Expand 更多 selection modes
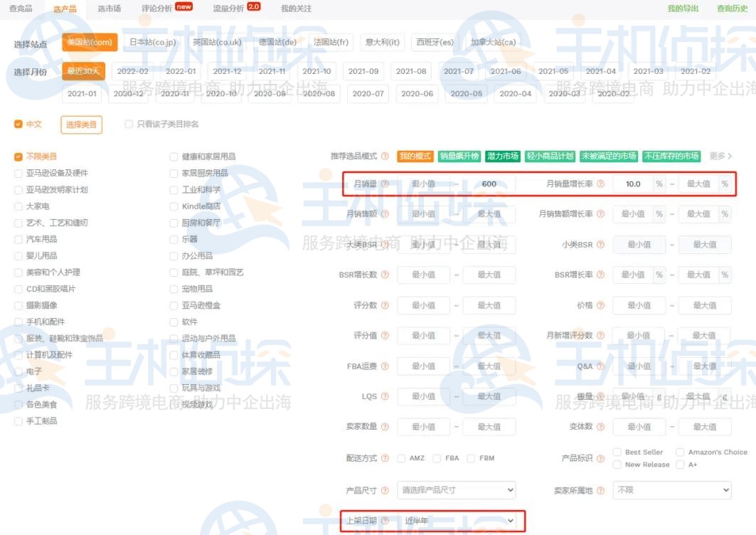Viewport: 756px width, 535px height. pos(720,156)
